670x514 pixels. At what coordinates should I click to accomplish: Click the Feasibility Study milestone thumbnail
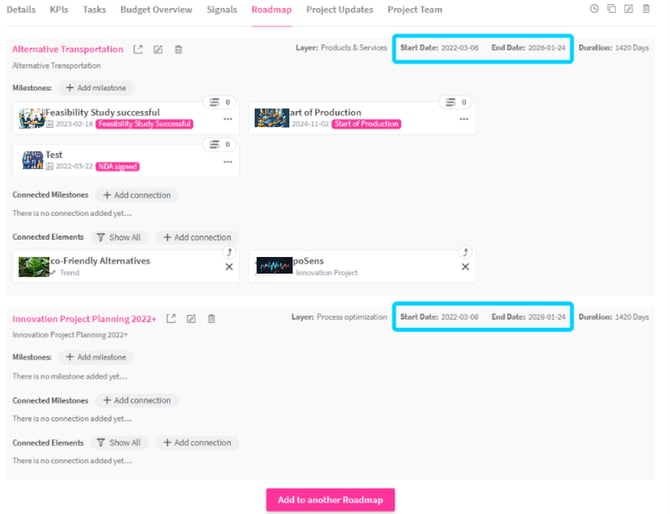click(x=32, y=118)
